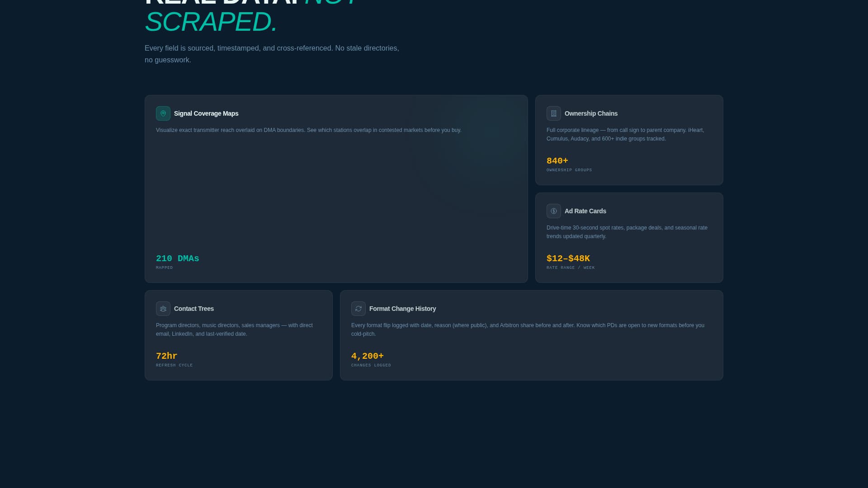Click the 'Program directors, music directors' description
The width and height of the screenshot is (868, 488).
(234, 329)
